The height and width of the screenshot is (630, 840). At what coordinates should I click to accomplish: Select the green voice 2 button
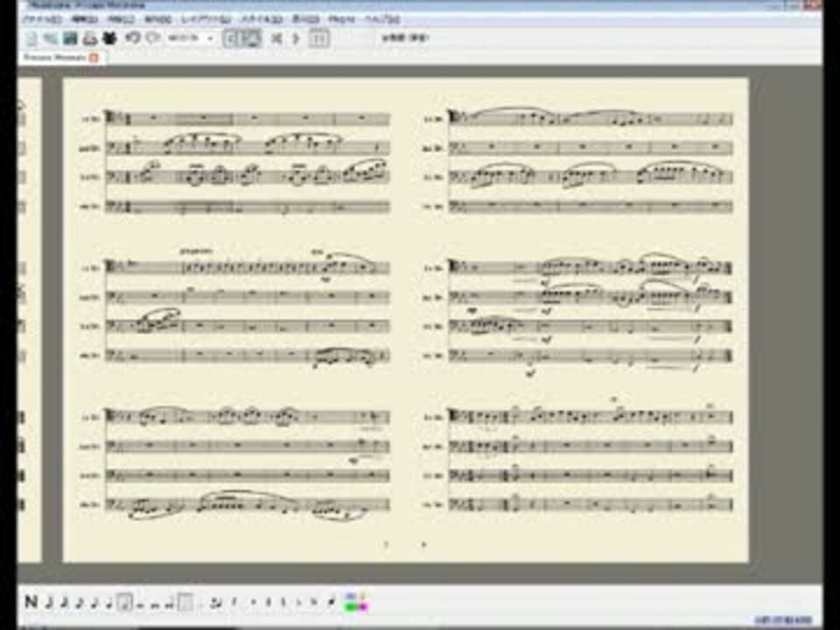tap(351, 607)
